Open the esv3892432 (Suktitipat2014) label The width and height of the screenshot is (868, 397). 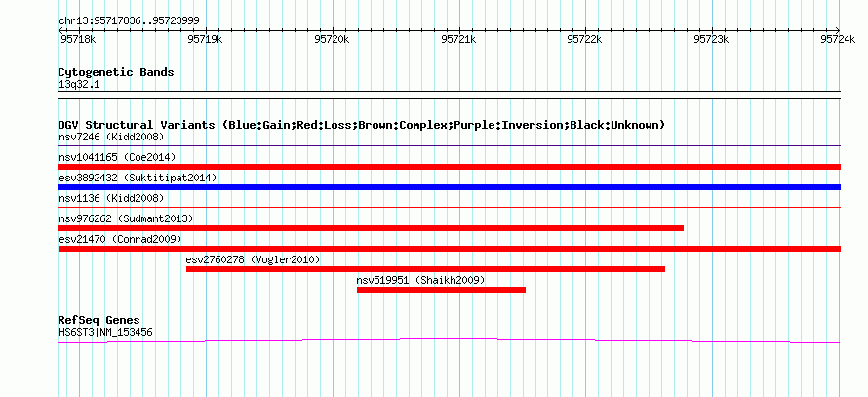138,178
